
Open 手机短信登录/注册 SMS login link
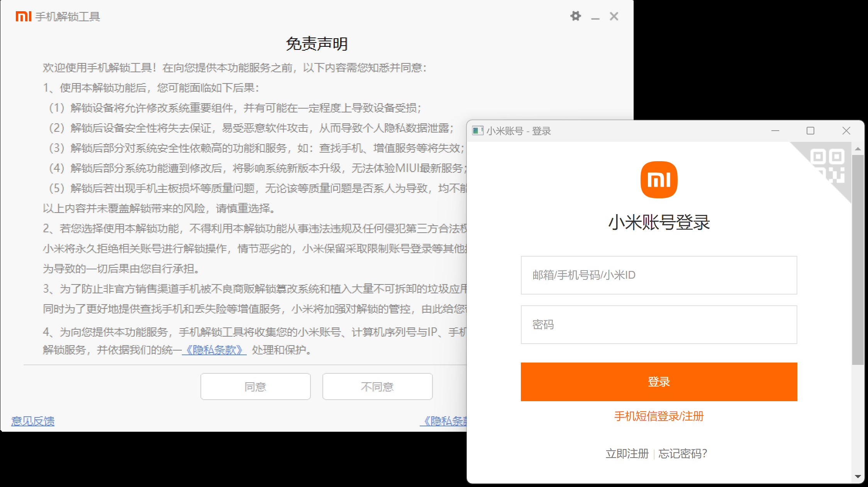(x=659, y=416)
